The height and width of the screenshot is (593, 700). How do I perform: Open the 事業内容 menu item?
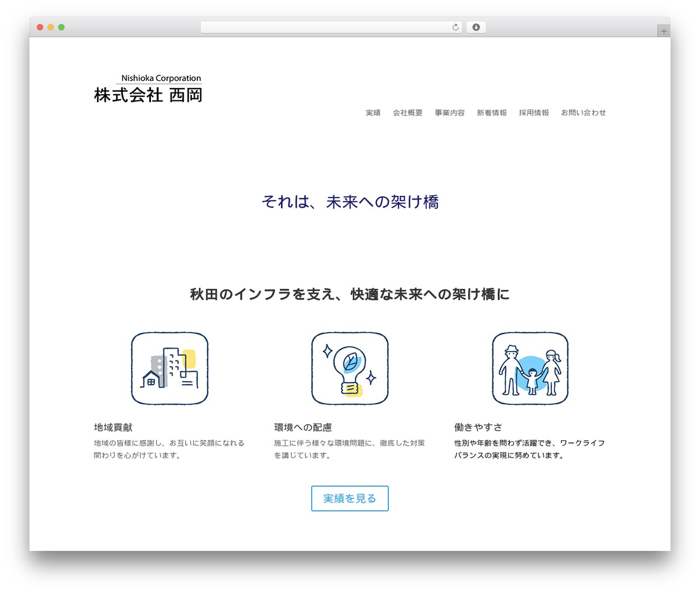coord(450,113)
